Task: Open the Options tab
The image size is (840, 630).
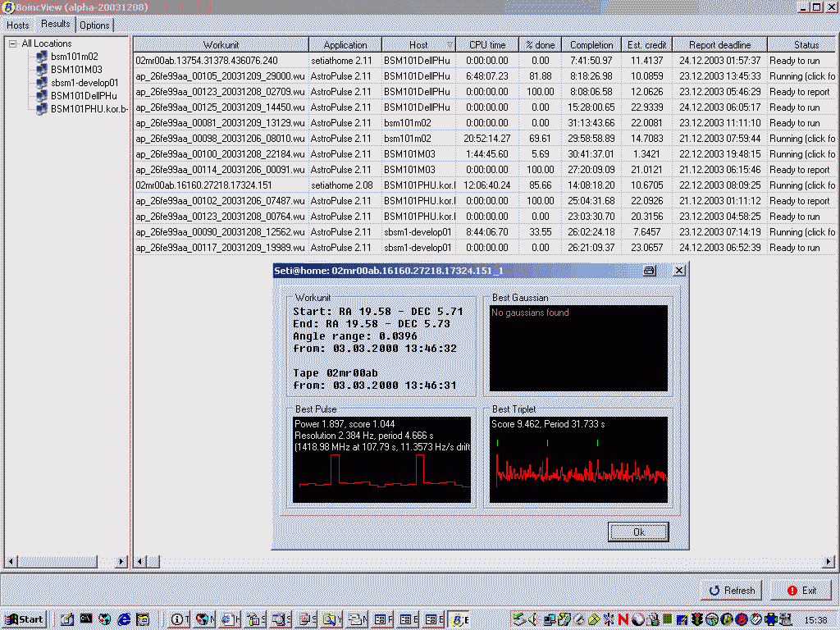Action: click(x=94, y=25)
